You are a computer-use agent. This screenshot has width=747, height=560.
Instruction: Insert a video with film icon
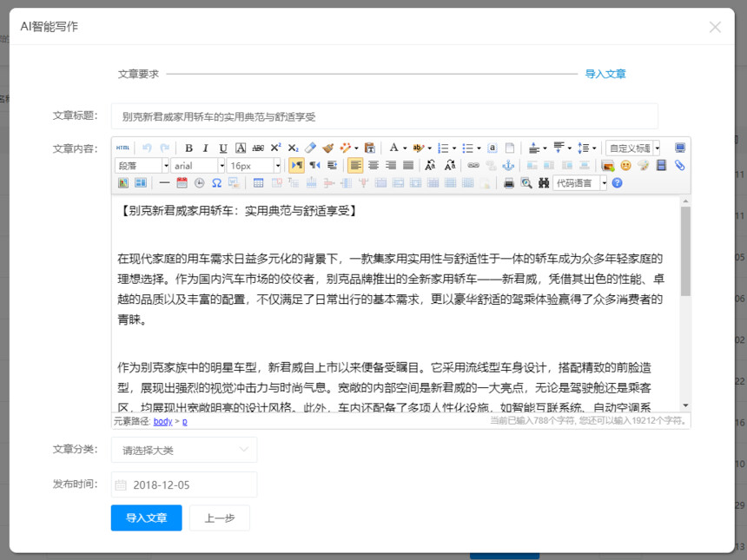point(661,165)
